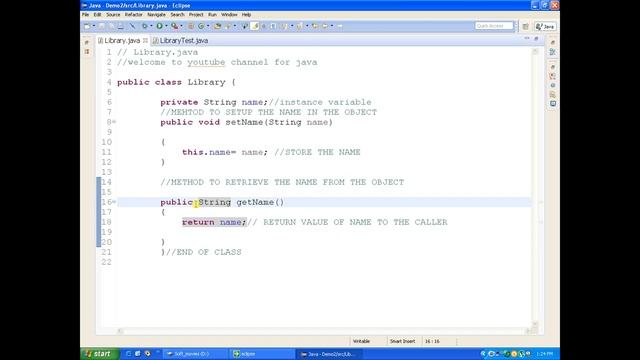This screenshot has width=640, height=360.
Task: Focus the Quick Access search field
Action: [494, 26]
